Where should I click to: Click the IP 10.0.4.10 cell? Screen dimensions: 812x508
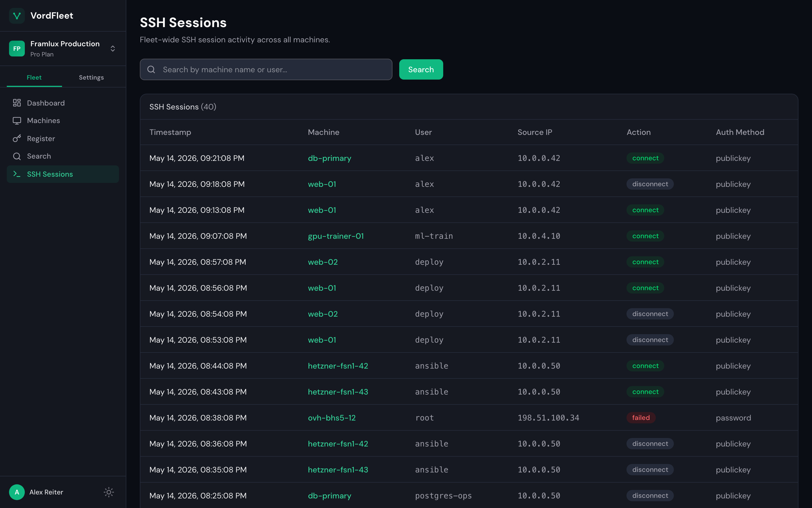[539, 236]
